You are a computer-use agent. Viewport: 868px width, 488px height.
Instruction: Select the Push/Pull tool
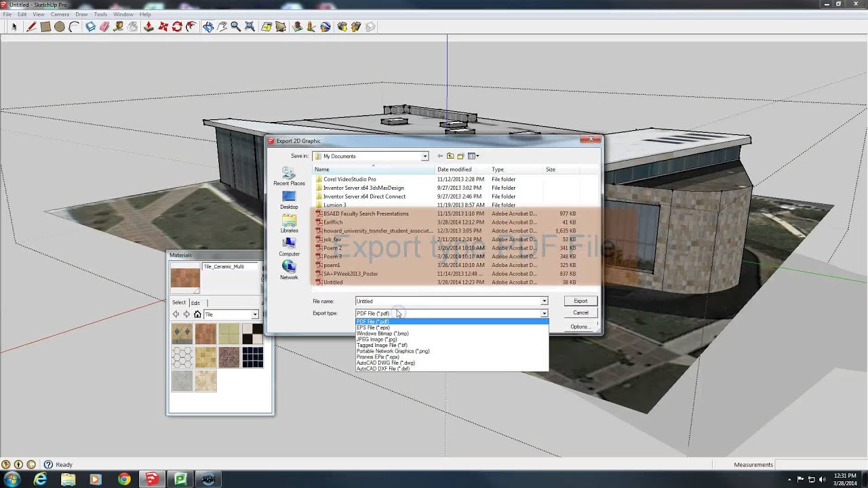tap(149, 26)
